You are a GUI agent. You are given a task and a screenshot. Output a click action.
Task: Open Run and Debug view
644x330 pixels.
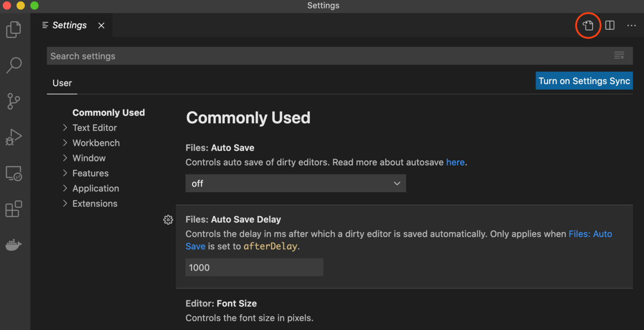pos(13,137)
